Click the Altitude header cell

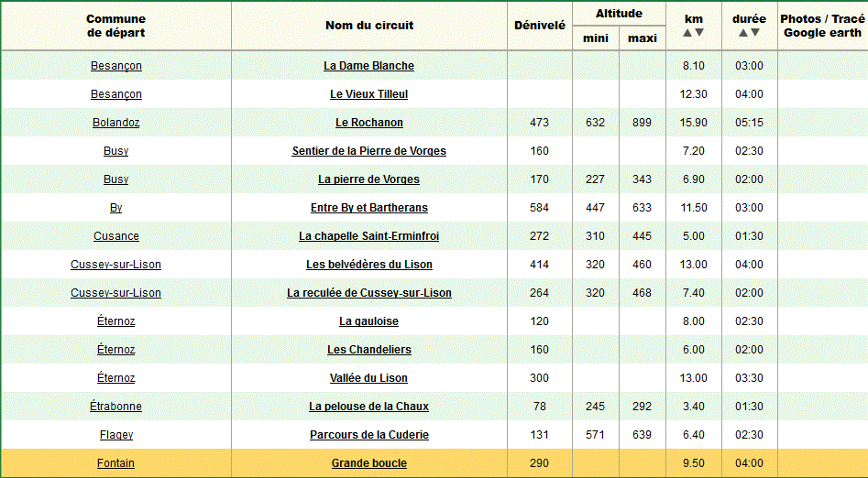(x=619, y=13)
